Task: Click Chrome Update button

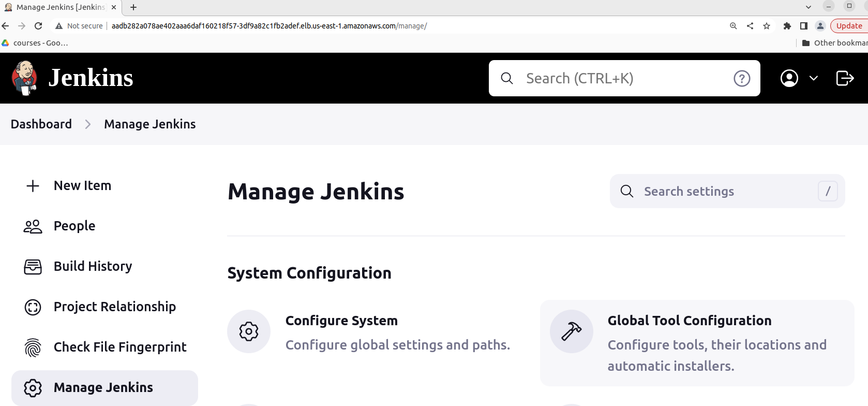Action: tap(849, 26)
